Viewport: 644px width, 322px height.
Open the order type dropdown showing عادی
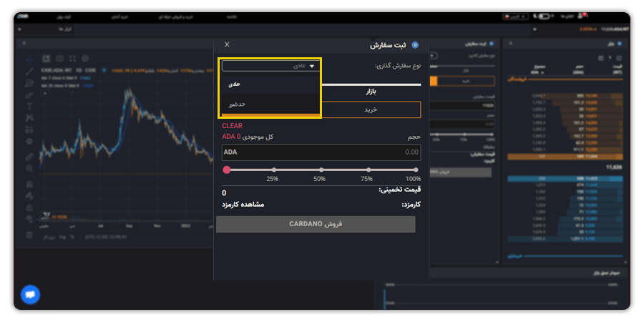click(x=270, y=66)
